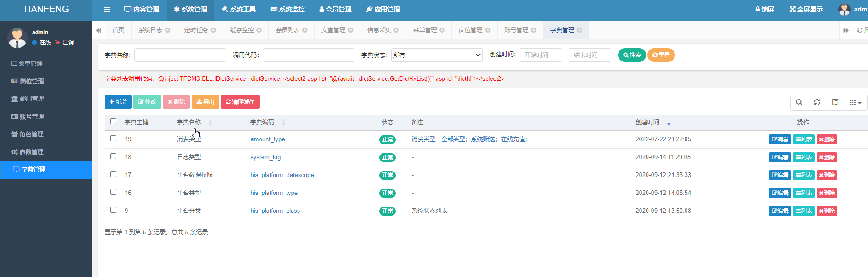Viewport: 868px width, 277px height.
Task: Focus the 字典名称 input field
Action: click(180, 55)
